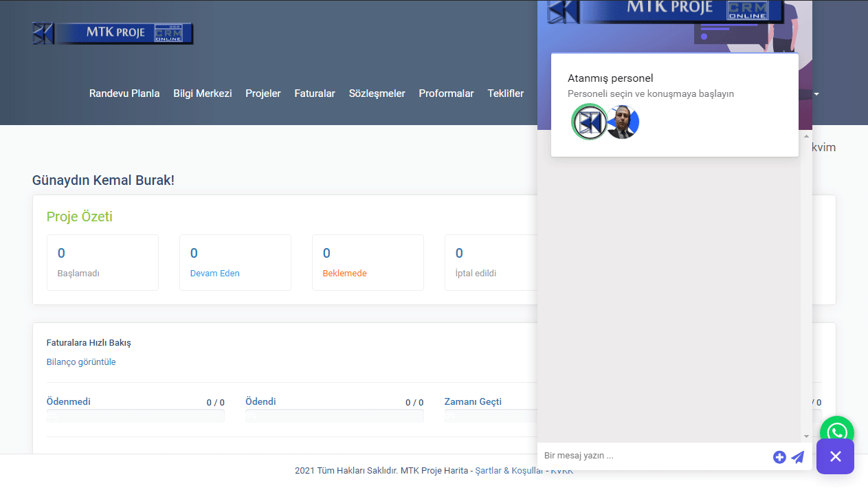
Task: Expand the user dropdown caret in navbar
Action: [816, 94]
